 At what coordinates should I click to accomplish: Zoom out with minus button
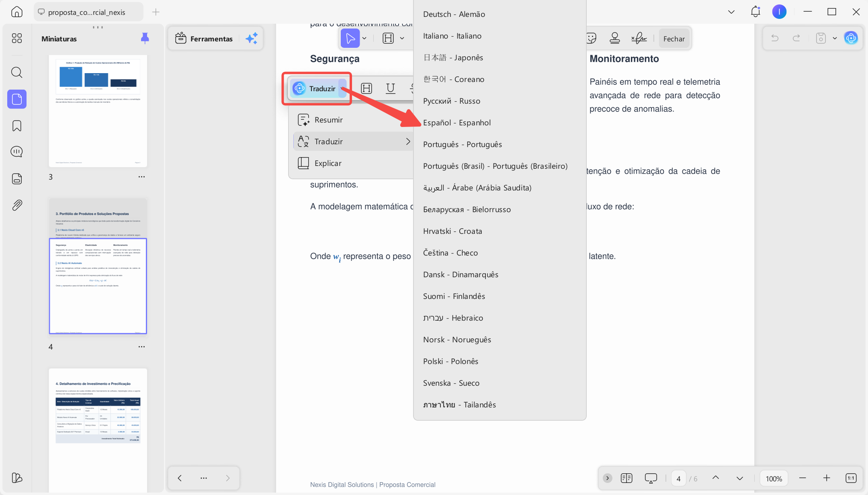(x=802, y=478)
